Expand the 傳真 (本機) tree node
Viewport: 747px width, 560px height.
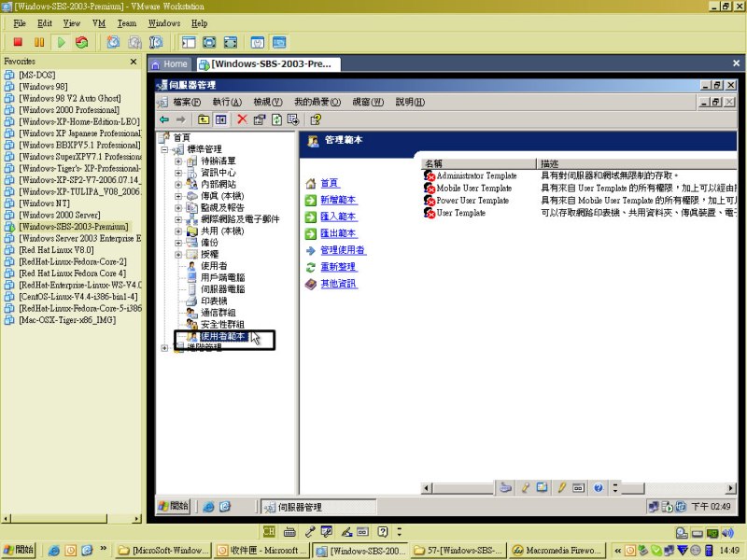pos(178,196)
